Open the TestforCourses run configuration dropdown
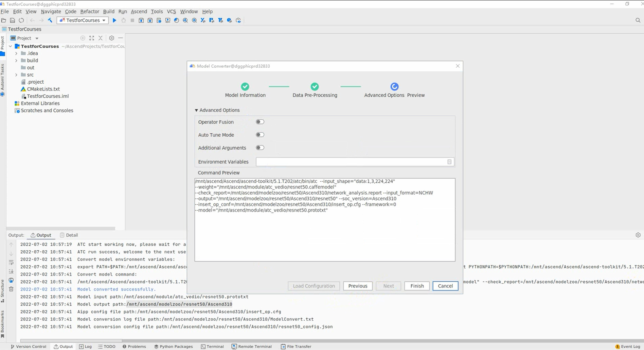644x350 pixels. tap(83, 20)
